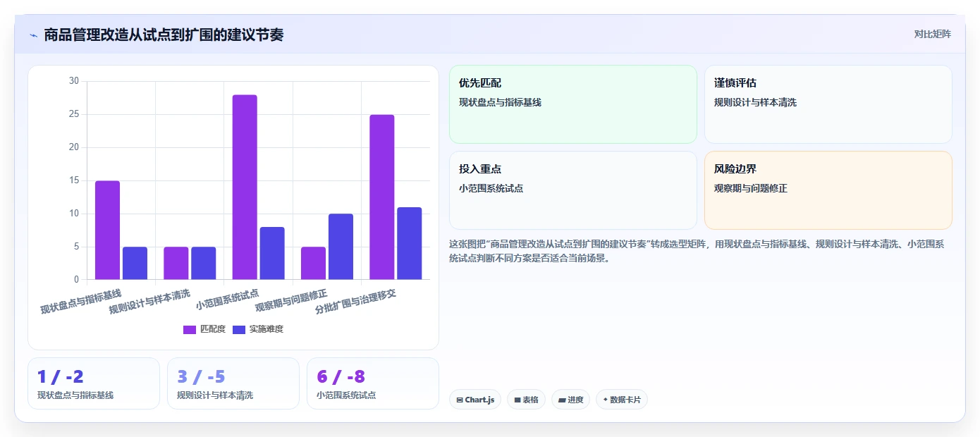Screen dimensions: 980x437
Task: Click the title 商品管理改造从试点到扩围的建议节奏
Action: coord(164,35)
